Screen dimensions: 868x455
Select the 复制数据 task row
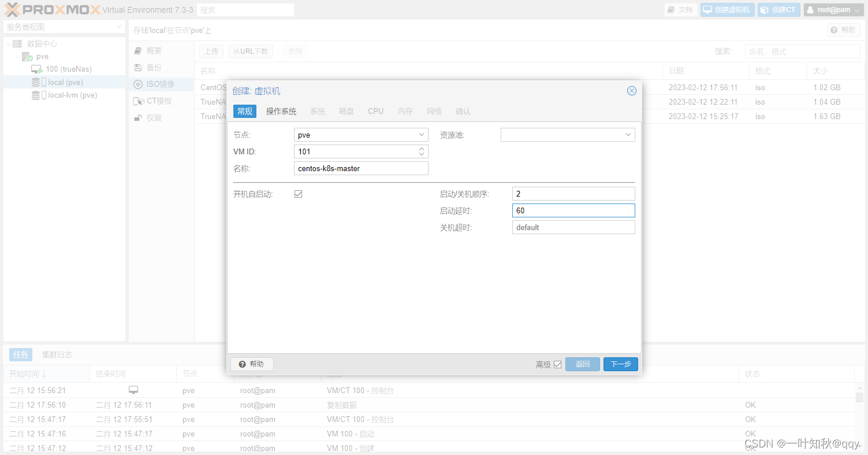point(429,405)
